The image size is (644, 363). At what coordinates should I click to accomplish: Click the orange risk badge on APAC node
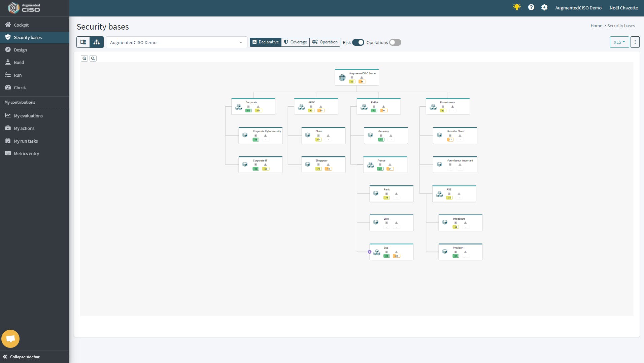[x=321, y=111]
